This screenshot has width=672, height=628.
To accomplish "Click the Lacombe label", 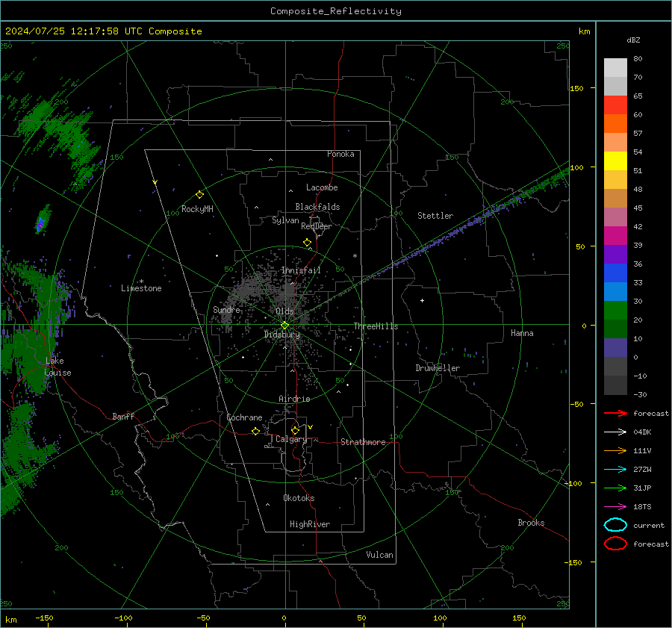I will 321,187.
